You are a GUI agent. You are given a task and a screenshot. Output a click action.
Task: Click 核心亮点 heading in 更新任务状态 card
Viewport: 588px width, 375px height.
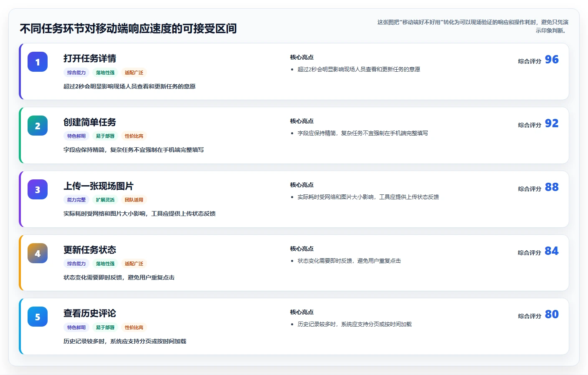click(302, 249)
